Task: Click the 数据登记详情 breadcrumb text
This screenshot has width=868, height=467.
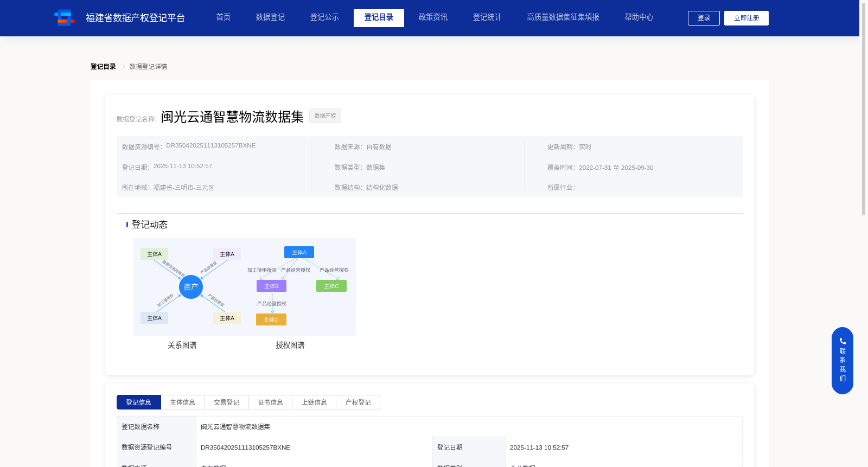Action: point(148,67)
